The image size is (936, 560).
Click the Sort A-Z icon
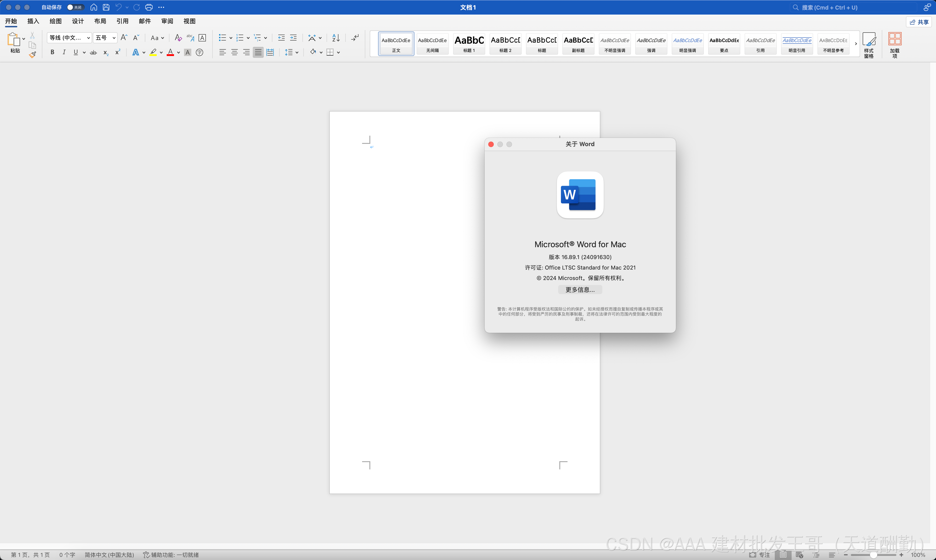[336, 38]
